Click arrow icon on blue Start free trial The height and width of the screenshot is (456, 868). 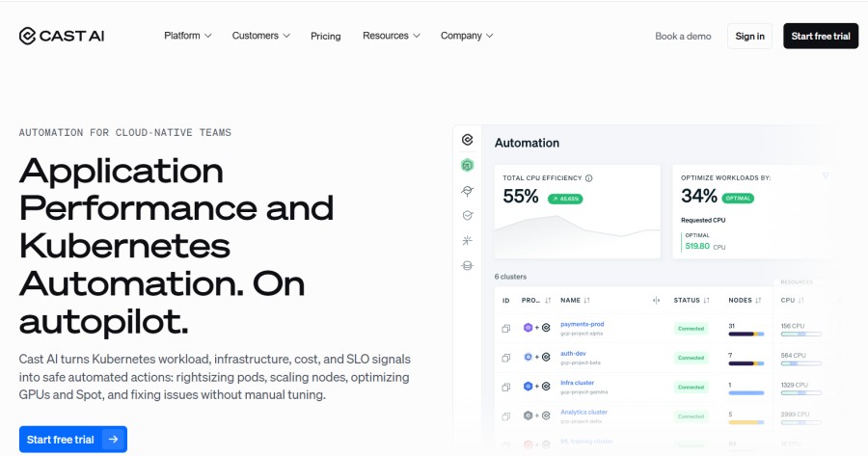pyautogui.click(x=114, y=440)
